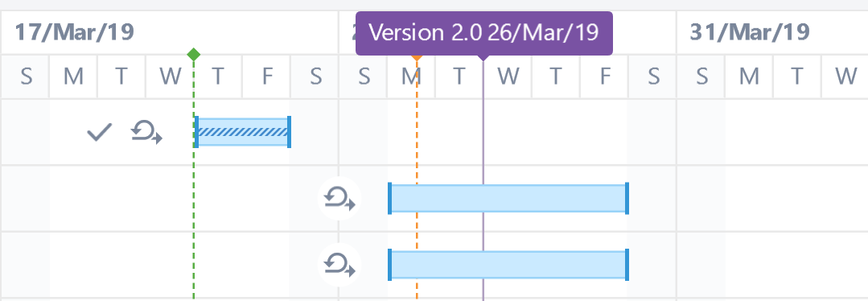Click the purple version line in second row
Image resolution: width=868 pixels, height=301 pixels.
coord(483,199)
